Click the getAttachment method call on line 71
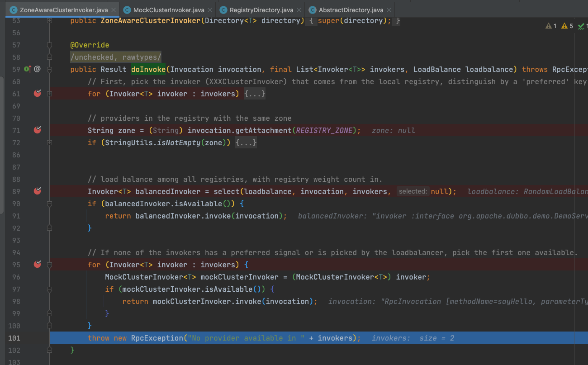This screenshot has width=588, height=365. (x=264, y=130)
